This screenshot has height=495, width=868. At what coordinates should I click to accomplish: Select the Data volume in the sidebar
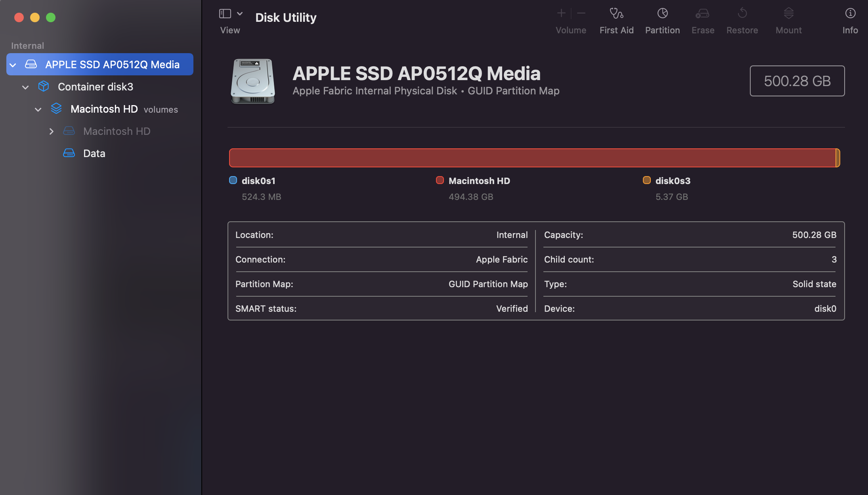(94, 153)
